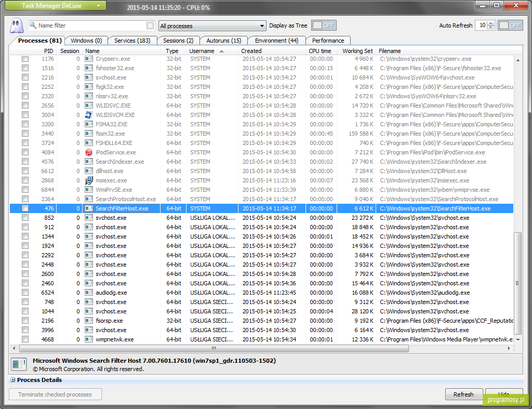Switch to the Environment (44) tab
Viewport: 532px width, 409px height.
point(276,41)
